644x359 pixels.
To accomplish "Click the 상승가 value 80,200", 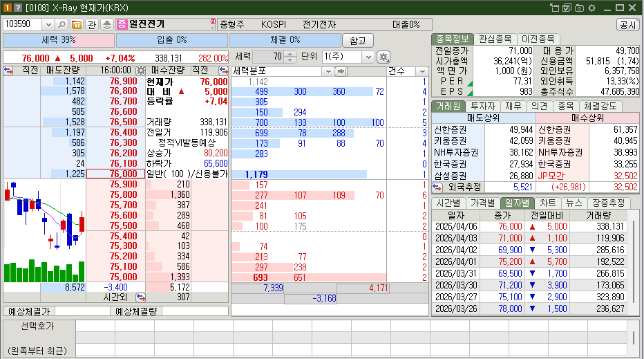I will (216, 154).
